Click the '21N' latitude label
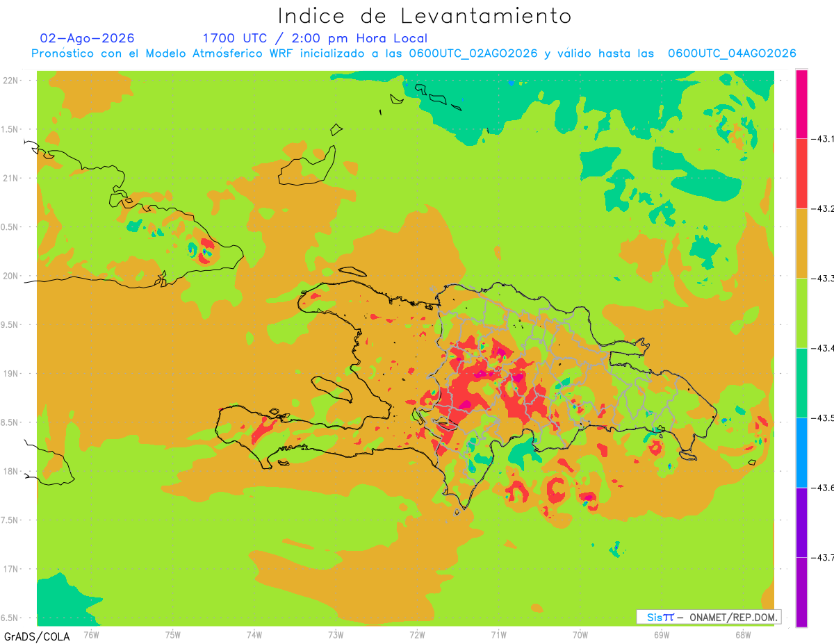 point(10,178)
